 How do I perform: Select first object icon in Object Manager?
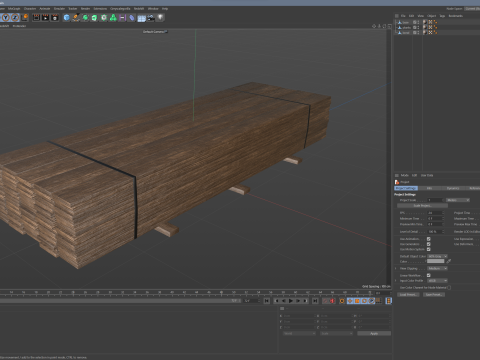[x=400, y=22]
